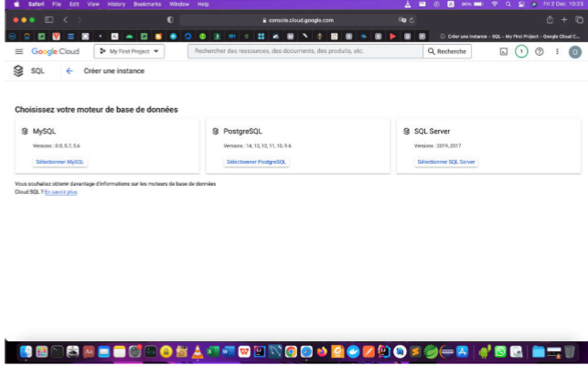Click the Recherche search button
588x366 pixels.
pyautogui.click(x=447, y=51)
